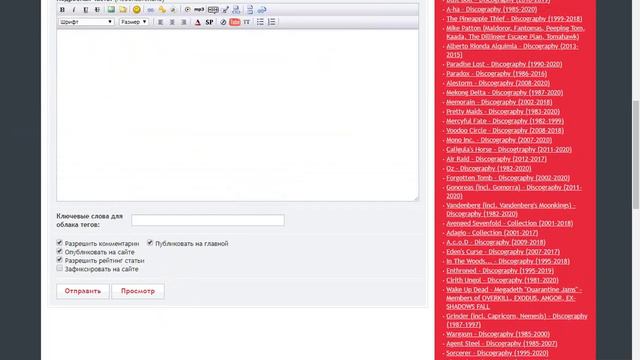Viewport: 640px width, 360px height.
Task: Open the red text color picker
Action: point(198,22)
